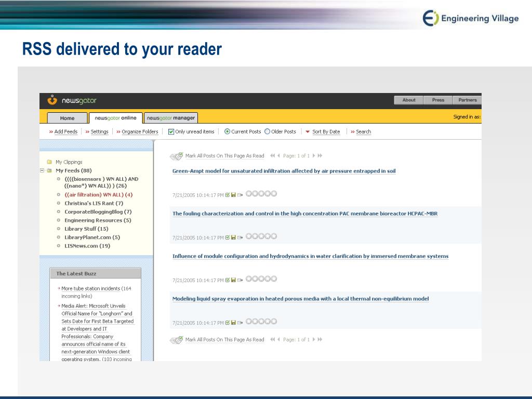The height and width of the screenshot is (399, 532).
Task: Mark the Modeling liquid spray post as read
Action: coord(228,323)
